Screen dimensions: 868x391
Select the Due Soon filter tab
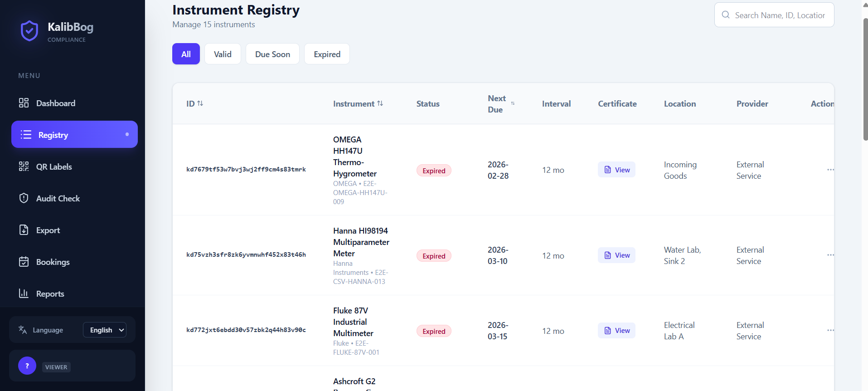click(272, 54)
